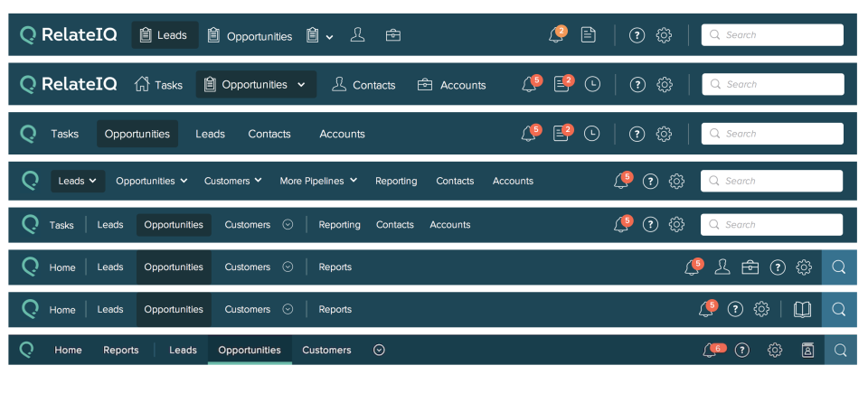Open Contacts in the fifth navigation bar
This screenshot has width=868, height=412.
click(395, 225)
